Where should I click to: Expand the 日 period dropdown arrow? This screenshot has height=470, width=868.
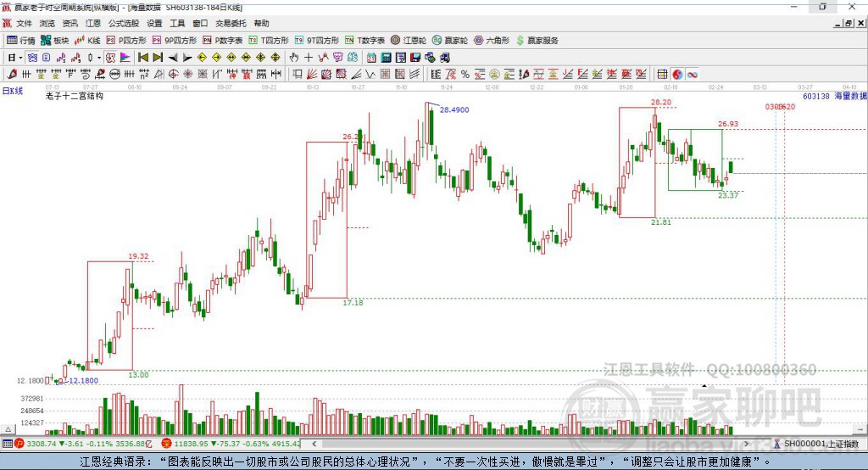coord(20,58)
